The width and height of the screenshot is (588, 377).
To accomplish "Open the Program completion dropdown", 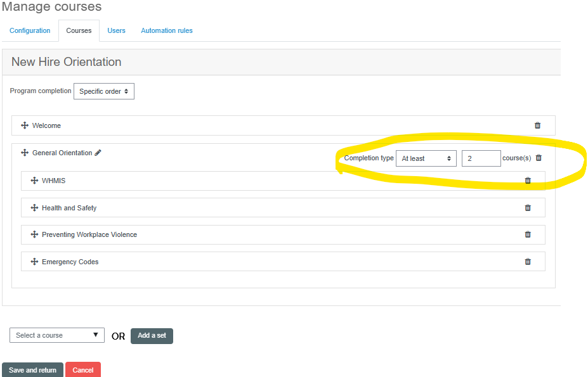I will (x=104, y=91).
